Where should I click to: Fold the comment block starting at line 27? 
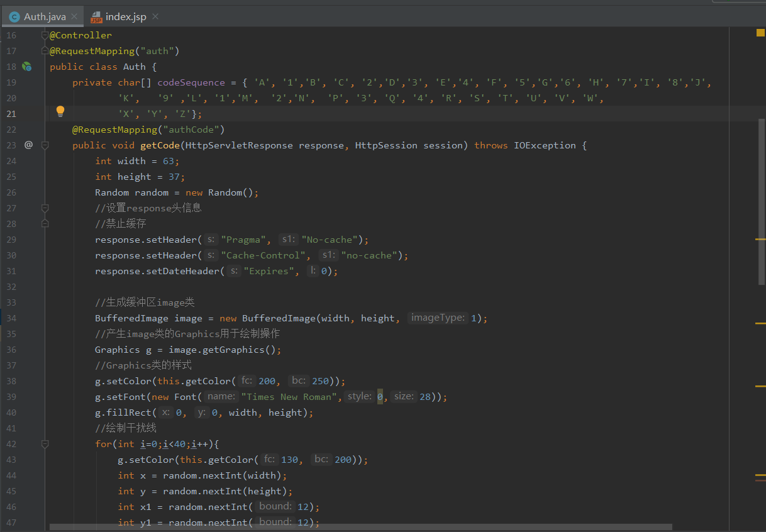click(x=45, y=208)
